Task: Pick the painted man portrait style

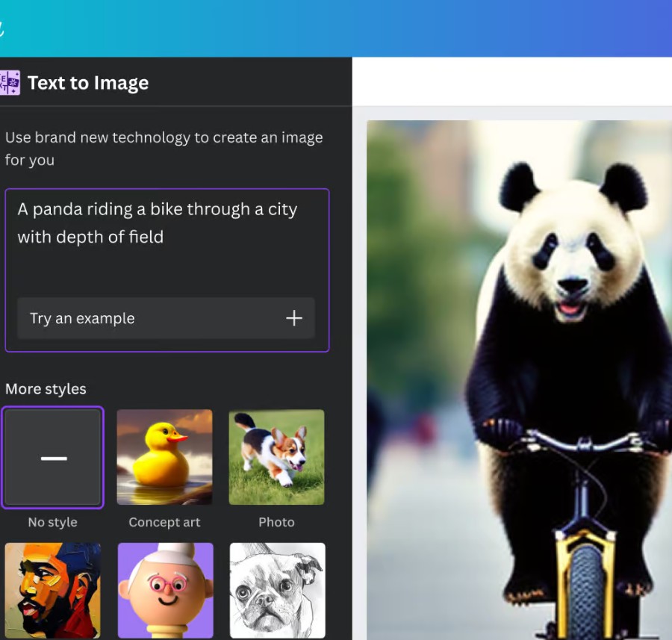Action: tap(52, 590)
